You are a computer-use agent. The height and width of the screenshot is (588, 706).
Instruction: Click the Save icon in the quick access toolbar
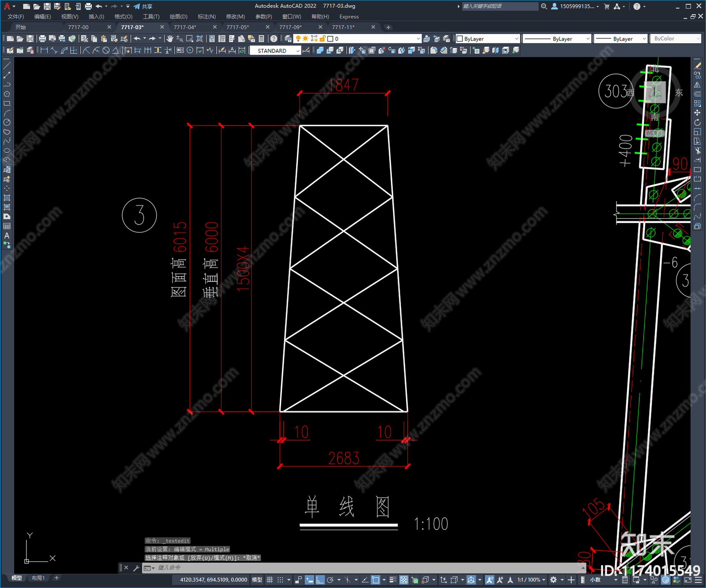(47, 6)
